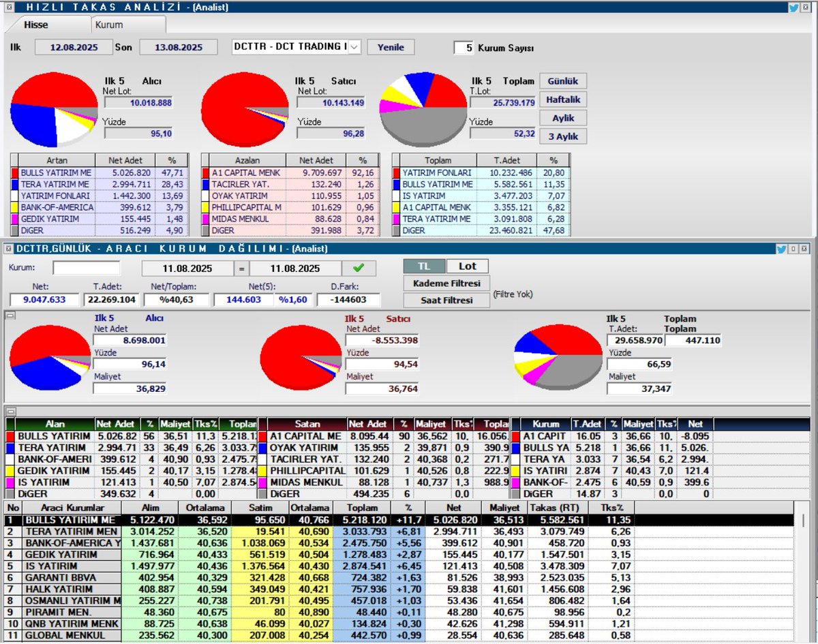Click the start date 11.08.2025 field left of the equals button

[189, 268]
